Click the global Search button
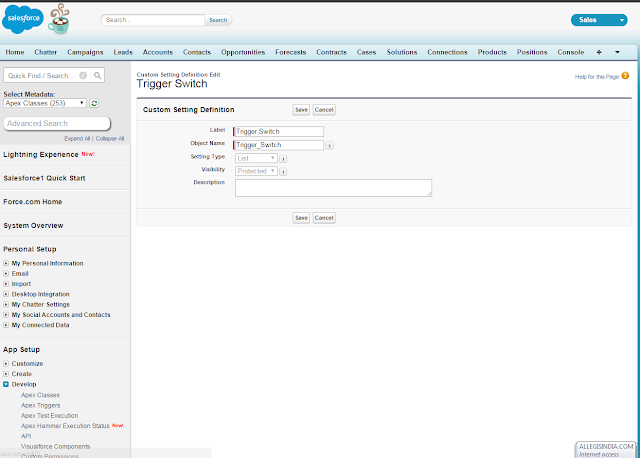The height and width of the screenshot is (458, 640). pos(218,20)
